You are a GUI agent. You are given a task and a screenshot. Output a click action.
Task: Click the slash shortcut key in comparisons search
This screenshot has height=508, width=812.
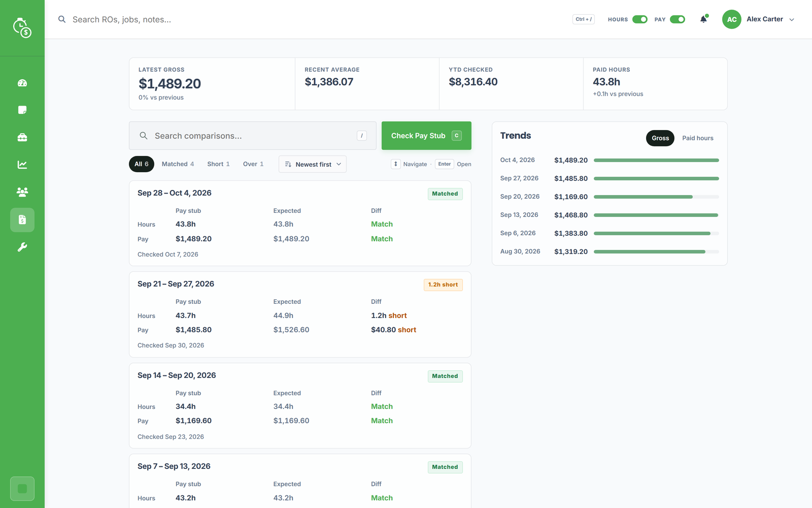pyautogui.click(x=362, y=136)
